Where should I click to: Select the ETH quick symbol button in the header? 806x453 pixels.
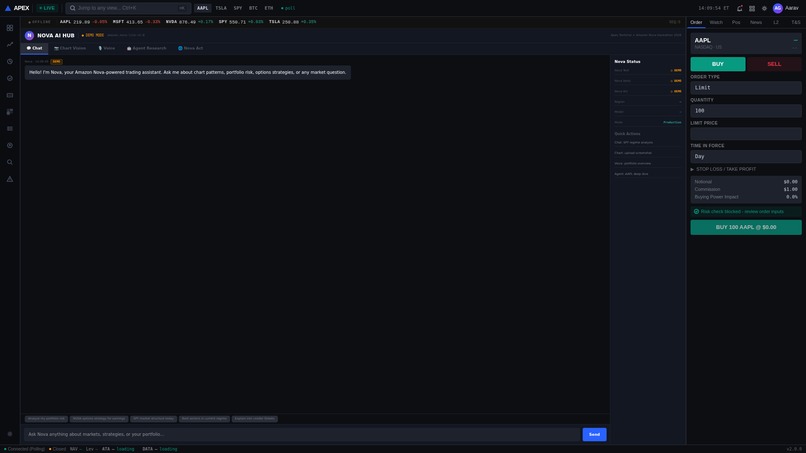[x=269, y=8]
